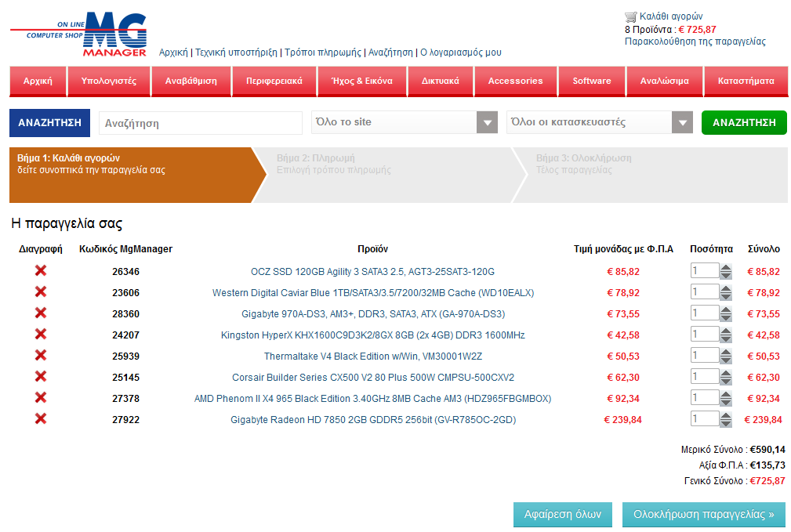Delete AMD Phenom II X4 965 item

click(41, 398)
